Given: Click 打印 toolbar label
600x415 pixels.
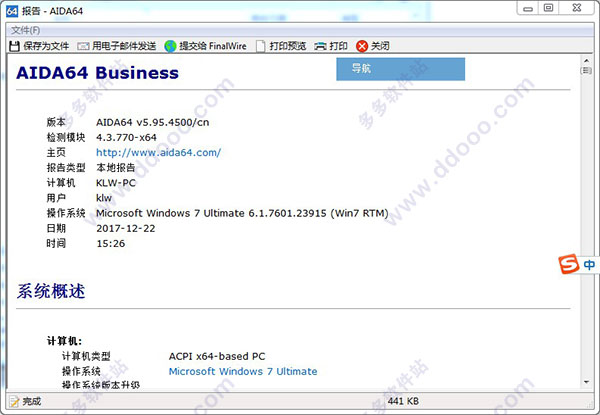Looking at the screenshot, I should [x=338, y=46].
